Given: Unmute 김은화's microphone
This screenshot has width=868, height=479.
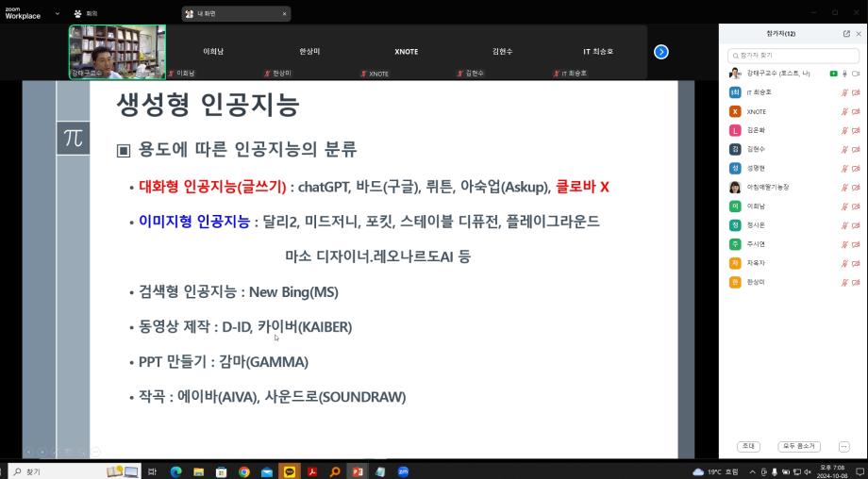Looking at the screenshot, I should [x=844, y=130].
